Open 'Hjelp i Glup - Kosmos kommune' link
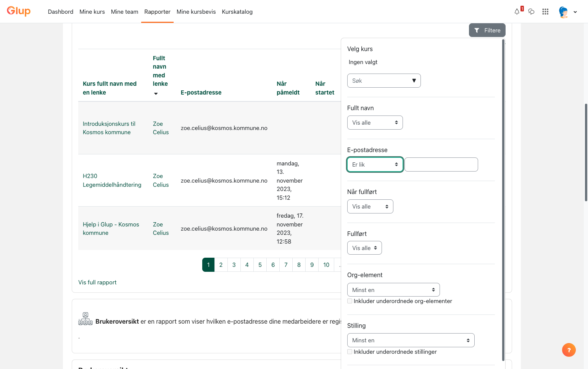Viewport: 588px width, 369px height. 111,229
